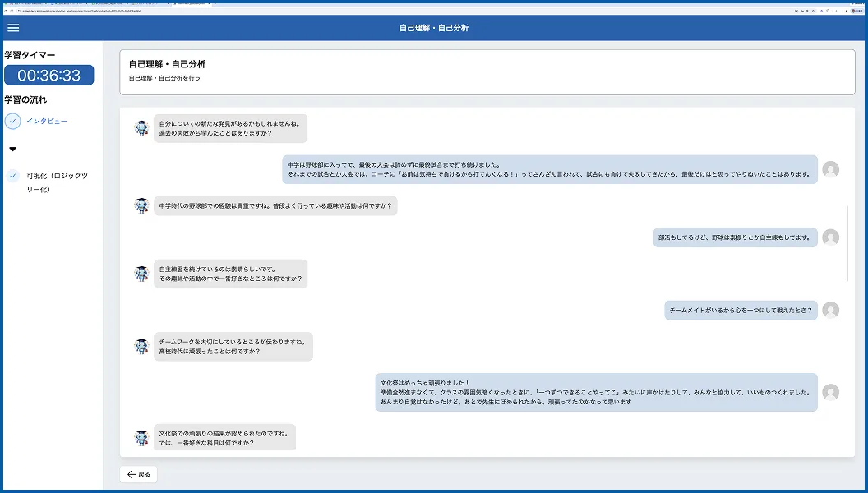Viewport: 868px width, 493px height.
Task: Click the robot avatar beside first bot message
Action: 141,128
